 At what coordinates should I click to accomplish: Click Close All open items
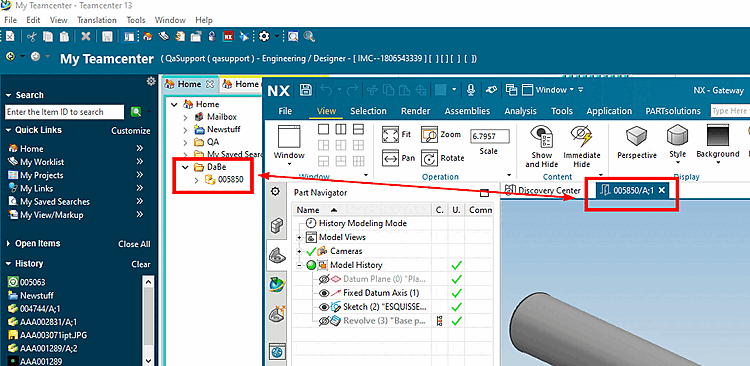(134, 244)
